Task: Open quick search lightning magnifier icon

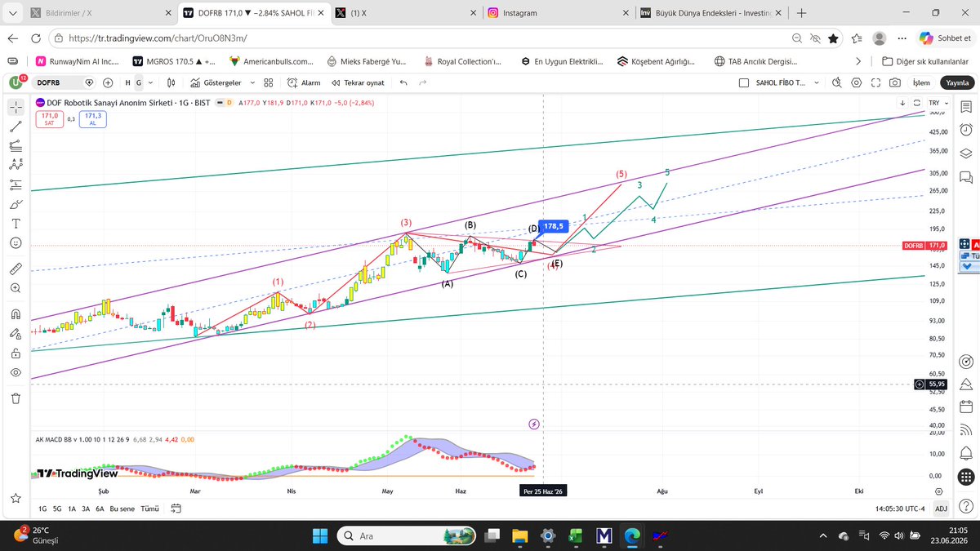Action: 837,82
